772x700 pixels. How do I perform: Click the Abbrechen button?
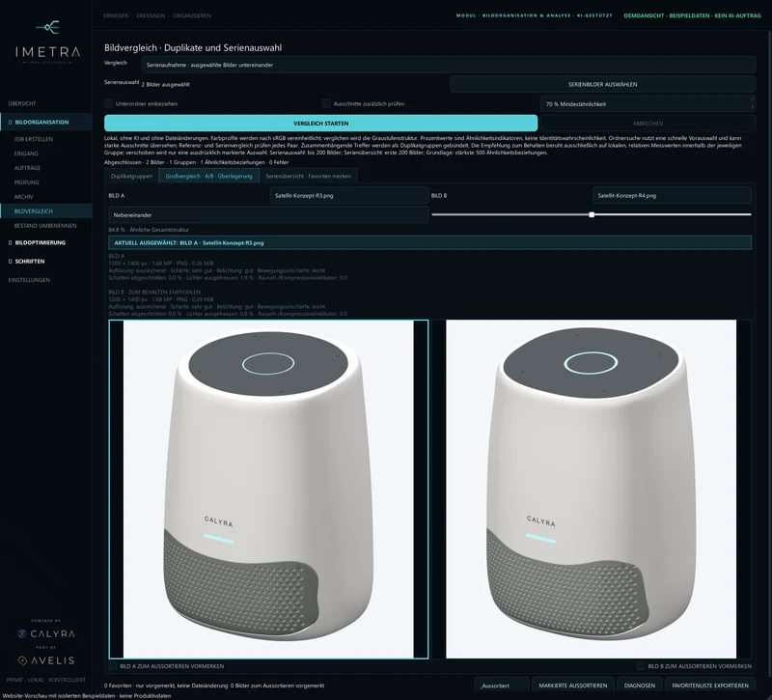(x=648, y=124)
